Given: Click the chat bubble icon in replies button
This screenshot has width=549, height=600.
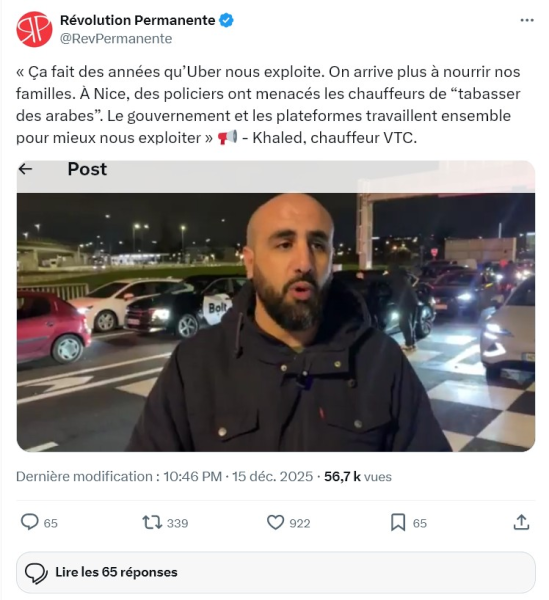Looking at the screenshot, I should pos(36,573).
